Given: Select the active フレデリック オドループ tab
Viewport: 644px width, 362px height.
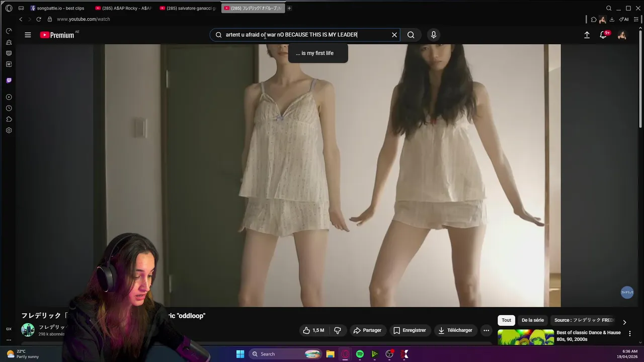Looking at the screenshot, I should (x=253, y=8).
